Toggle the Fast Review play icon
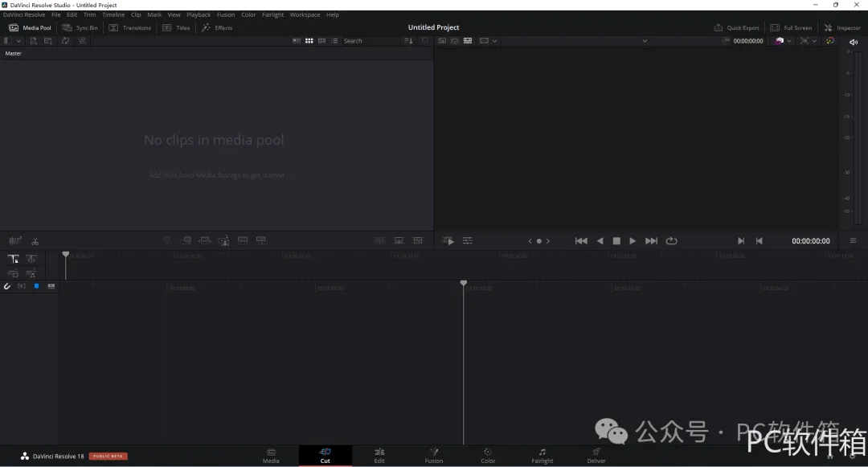Image resolution: width=868 pixels, height=467 pixels. coord(448,240)
